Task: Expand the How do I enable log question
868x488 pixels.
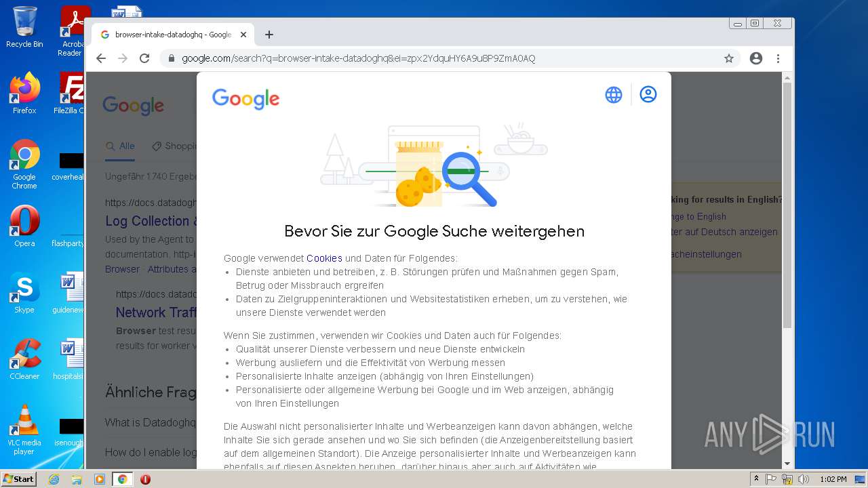Action: click(x=151, y=452)
